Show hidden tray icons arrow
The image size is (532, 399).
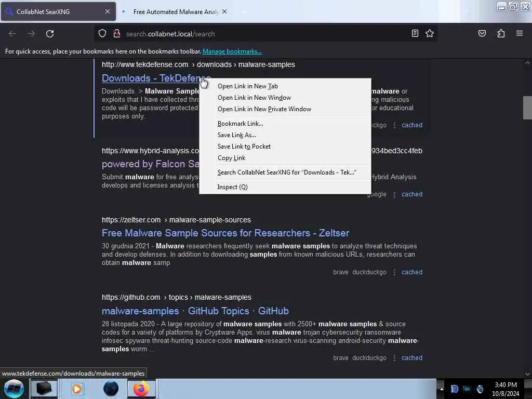(442, 389)
